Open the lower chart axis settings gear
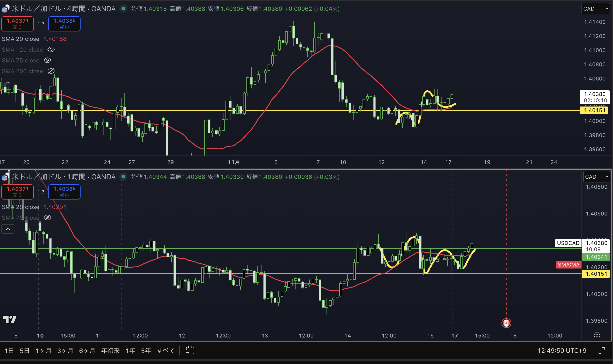 click(x=597, y=335)
